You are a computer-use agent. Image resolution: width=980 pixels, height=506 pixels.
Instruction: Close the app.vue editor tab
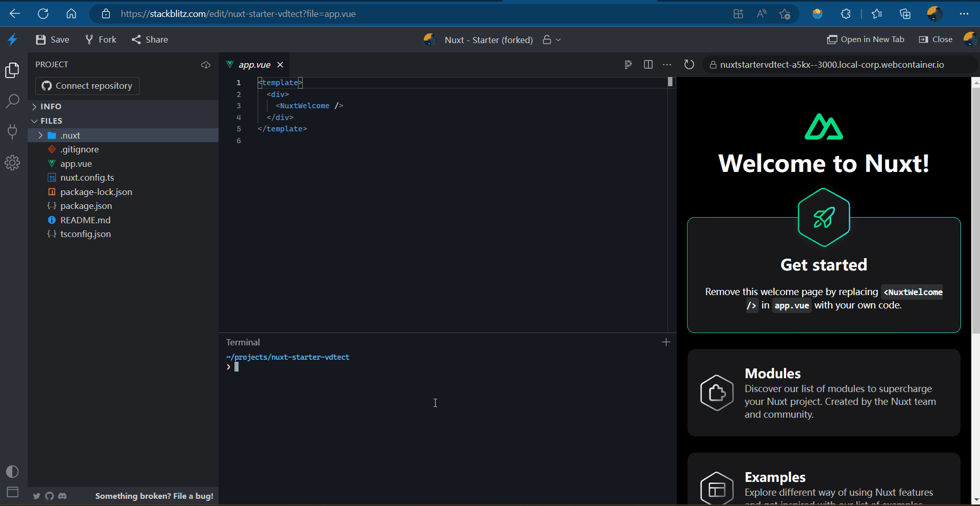coord(280,65)
